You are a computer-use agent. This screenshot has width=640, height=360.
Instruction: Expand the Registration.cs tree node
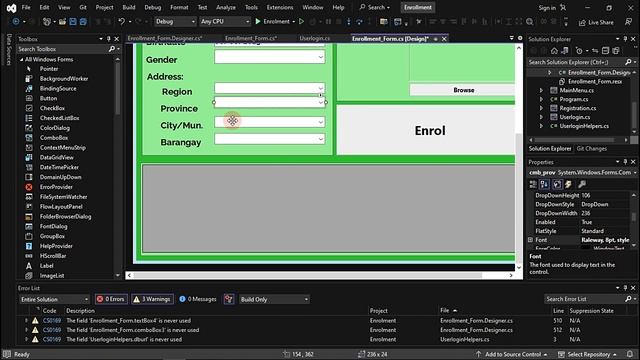coord(541,108)
